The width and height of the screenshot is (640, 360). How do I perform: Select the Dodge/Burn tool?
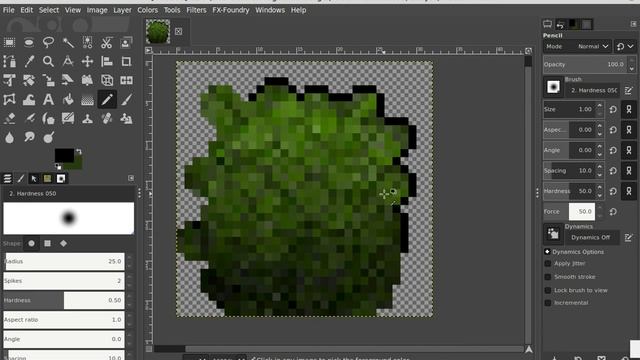48,138
